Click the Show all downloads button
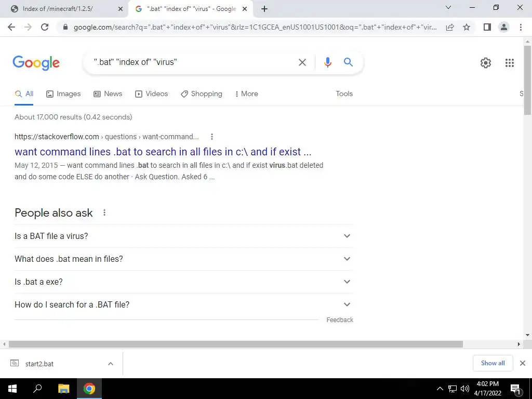Screen dimensions: 532x399 coord(493,363)
